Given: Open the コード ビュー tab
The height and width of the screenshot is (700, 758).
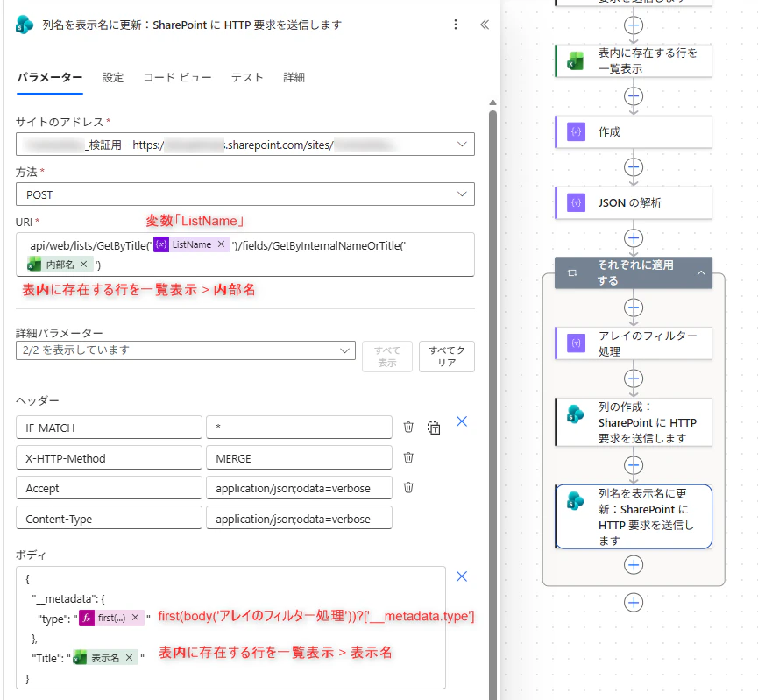Looking at the screenshot, I should 177,77.
